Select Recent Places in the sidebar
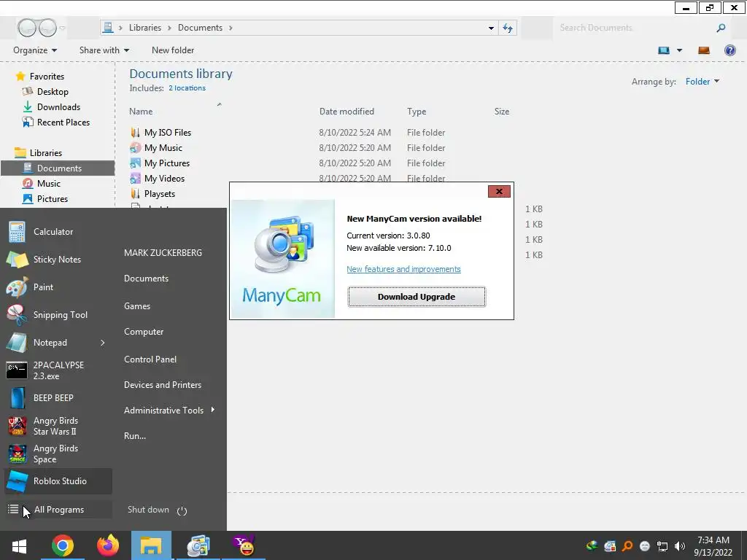Screen dimensions: 747x560 tap(63, 122)
